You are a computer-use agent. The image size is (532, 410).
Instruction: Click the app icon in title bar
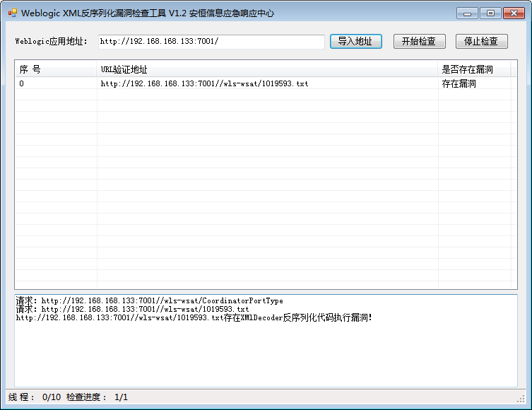[13, 13]
